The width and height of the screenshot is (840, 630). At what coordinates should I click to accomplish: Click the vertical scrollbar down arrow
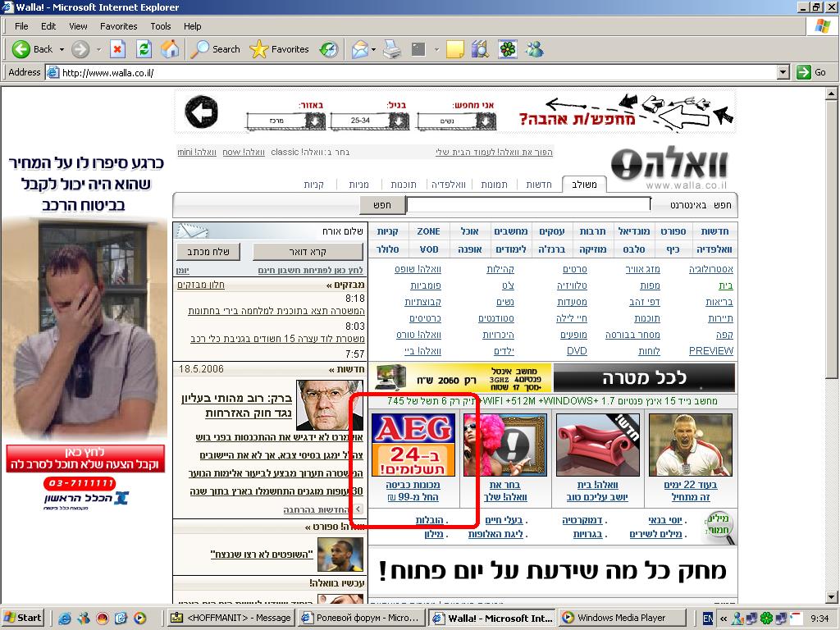click(832, 597)
